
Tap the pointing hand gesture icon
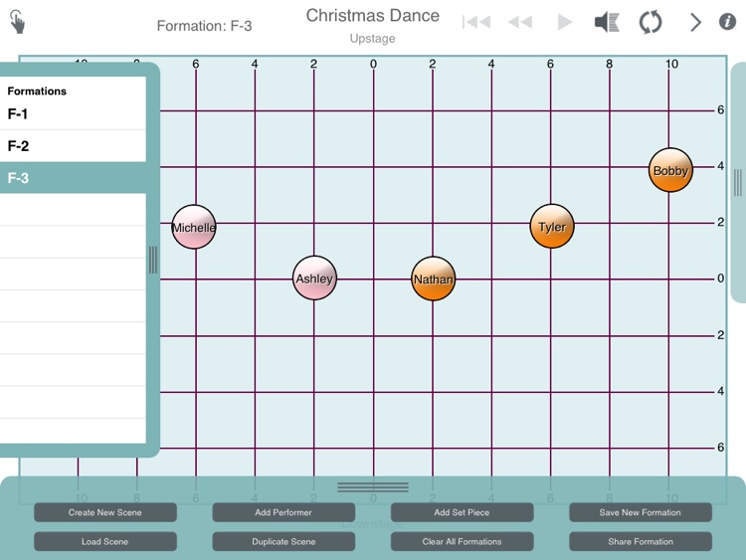click(17, 22)
